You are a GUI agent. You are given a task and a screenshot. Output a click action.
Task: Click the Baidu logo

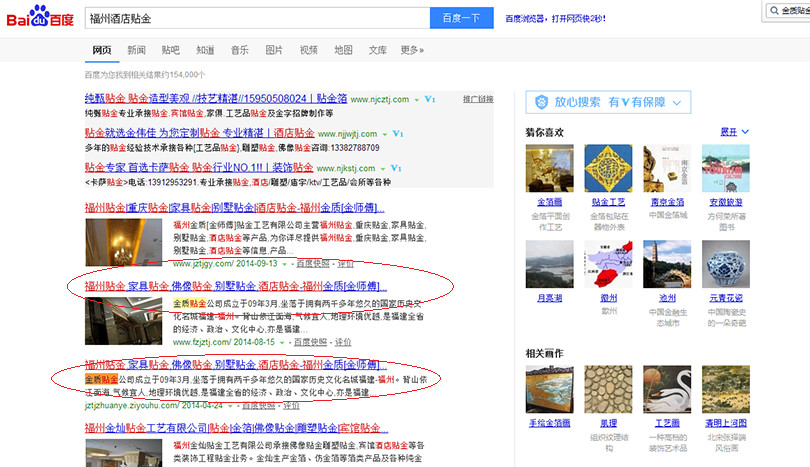coord(40,17)
